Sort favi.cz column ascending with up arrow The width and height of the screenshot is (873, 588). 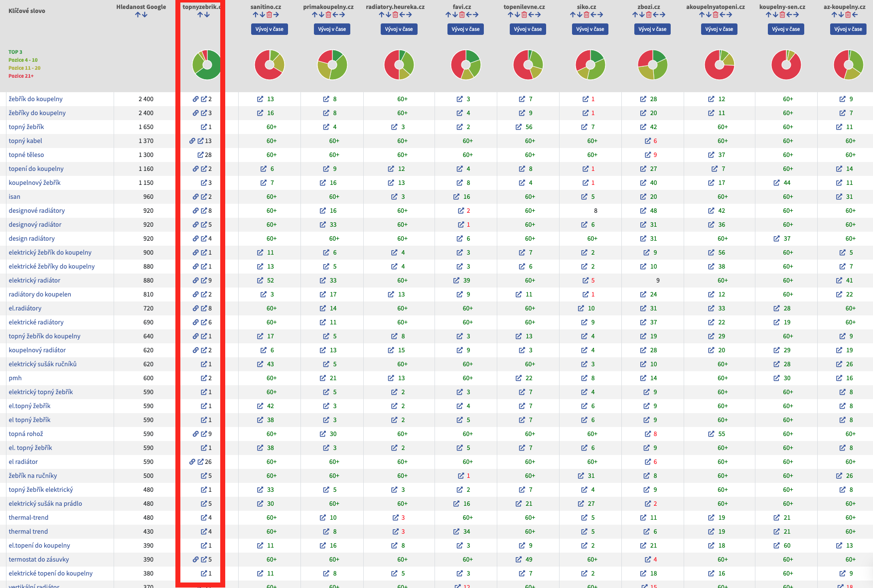click(x=448, y=15)
